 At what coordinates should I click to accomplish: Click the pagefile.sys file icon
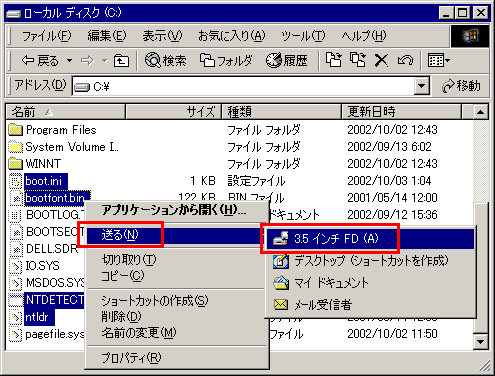pos(15,334)
